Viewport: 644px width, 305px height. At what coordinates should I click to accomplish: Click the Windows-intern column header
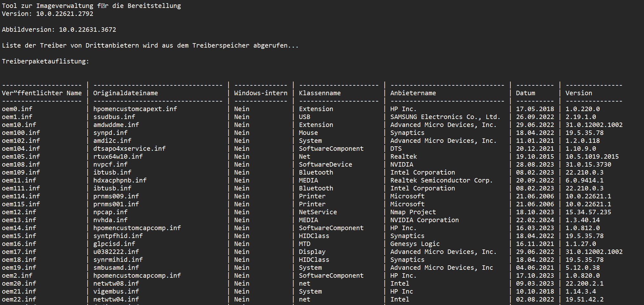click(x=261, y=93)
